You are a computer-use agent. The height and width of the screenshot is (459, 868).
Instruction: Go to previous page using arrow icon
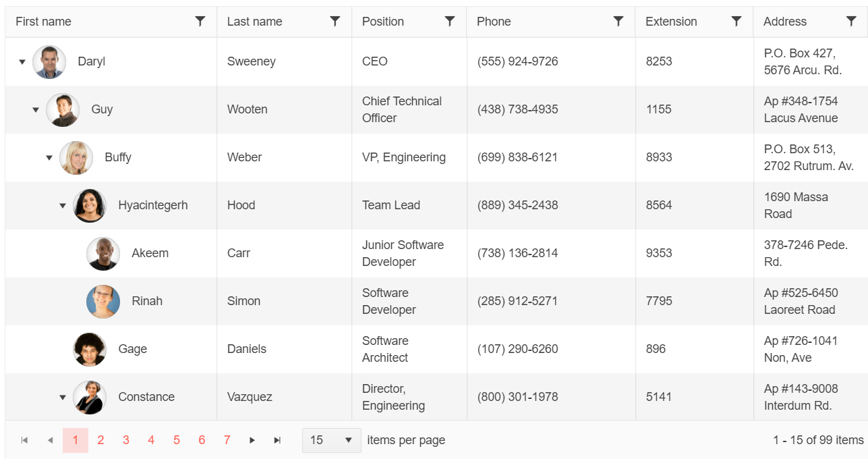tap(50, 439)
